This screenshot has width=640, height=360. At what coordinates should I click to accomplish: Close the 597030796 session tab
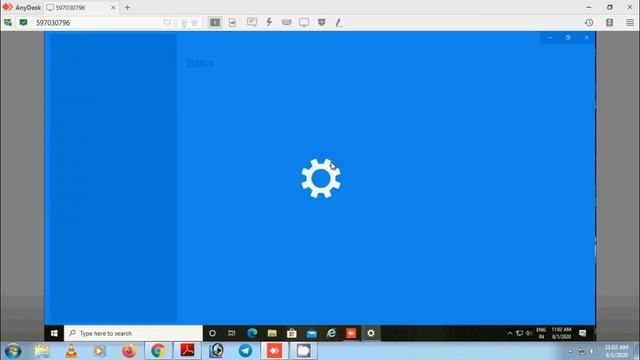(113, 7)
